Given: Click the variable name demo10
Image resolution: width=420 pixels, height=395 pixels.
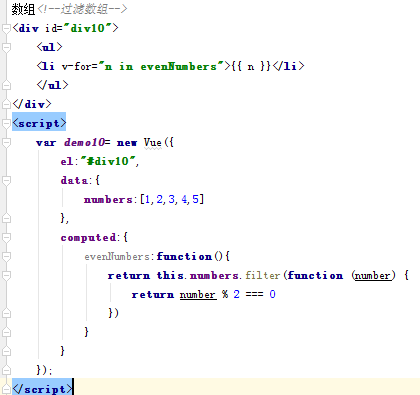Looking at the screenshot, I should (84, 143).
